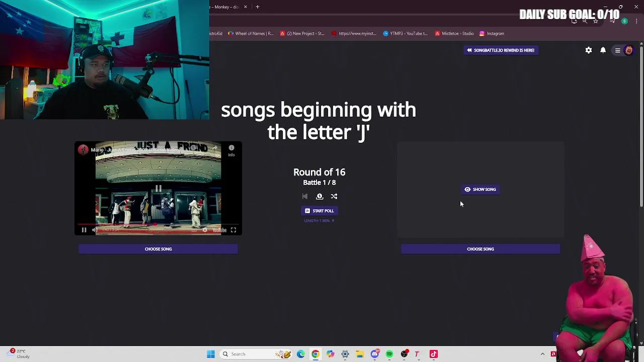Open YTMP3 YouTube bookmark
Image resolution: width=644 pixels, height=362 pixels.
pos(405,34)
